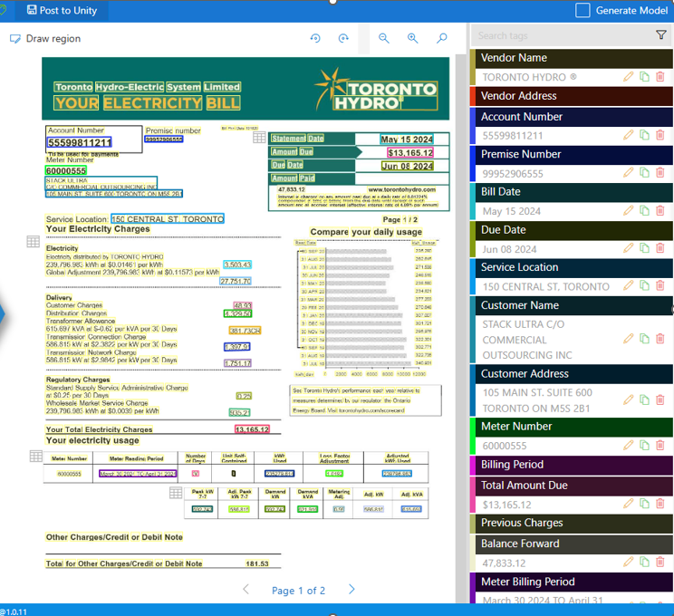Select the Meter Billing Period tag
This screenshot has width=674, height=616.
[x=573, y=582]
